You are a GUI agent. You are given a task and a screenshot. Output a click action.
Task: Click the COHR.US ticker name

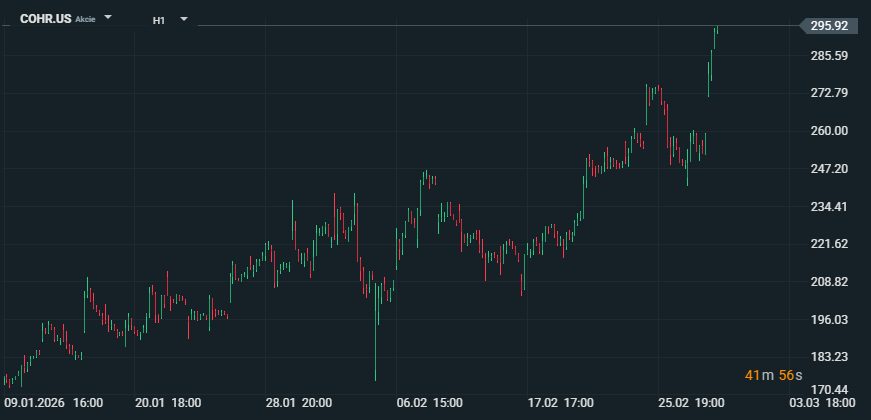click(46, 19)
